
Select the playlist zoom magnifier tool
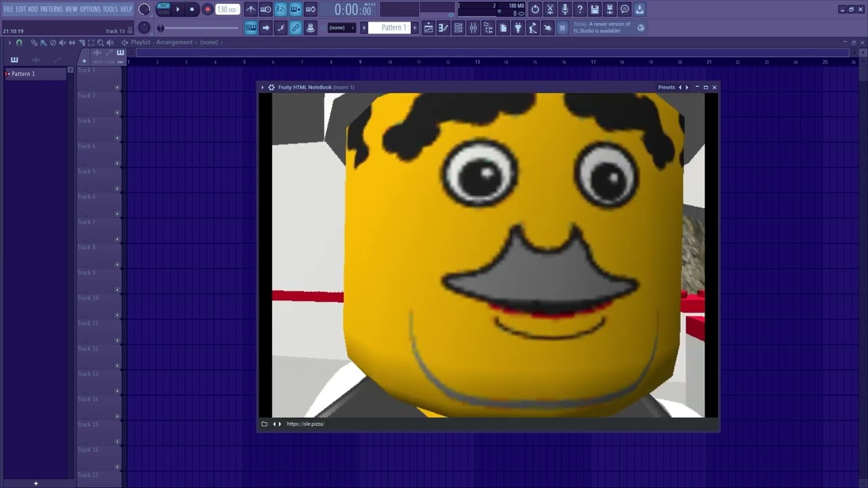click(x=100, y=43)
